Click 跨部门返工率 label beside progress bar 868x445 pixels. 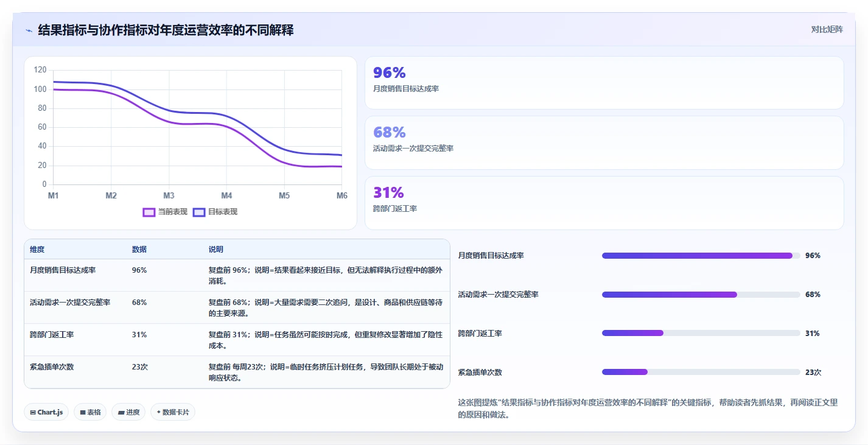(480, 333)
